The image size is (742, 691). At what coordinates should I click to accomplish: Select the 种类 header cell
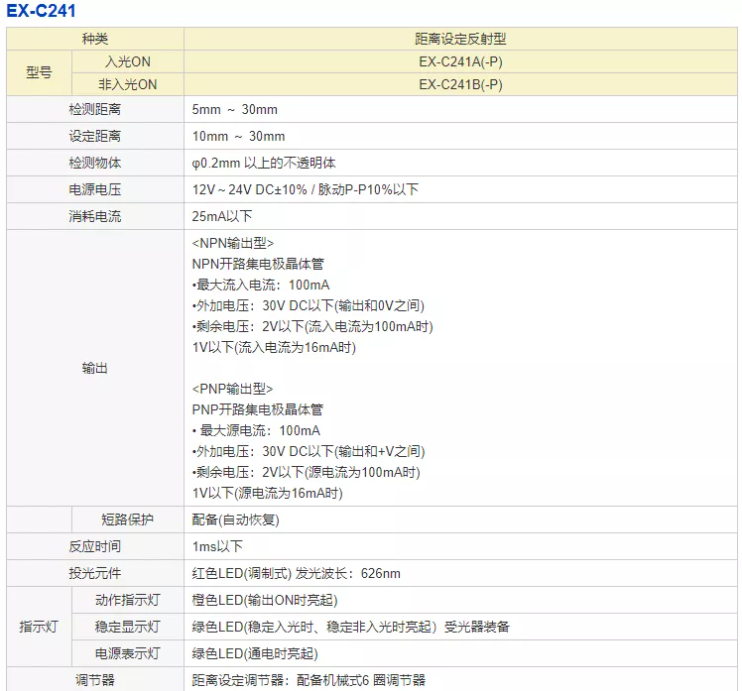coord(95,39)
